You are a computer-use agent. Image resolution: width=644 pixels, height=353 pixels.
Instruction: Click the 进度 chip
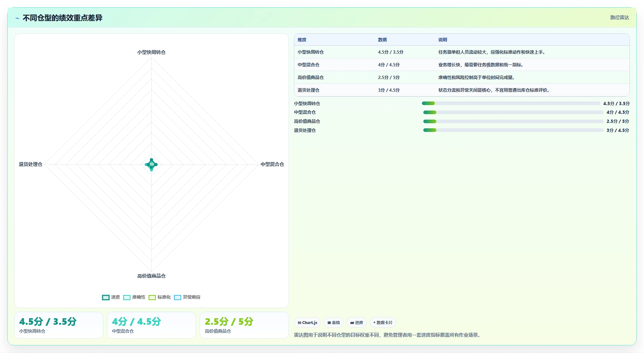tap(357, 323)
